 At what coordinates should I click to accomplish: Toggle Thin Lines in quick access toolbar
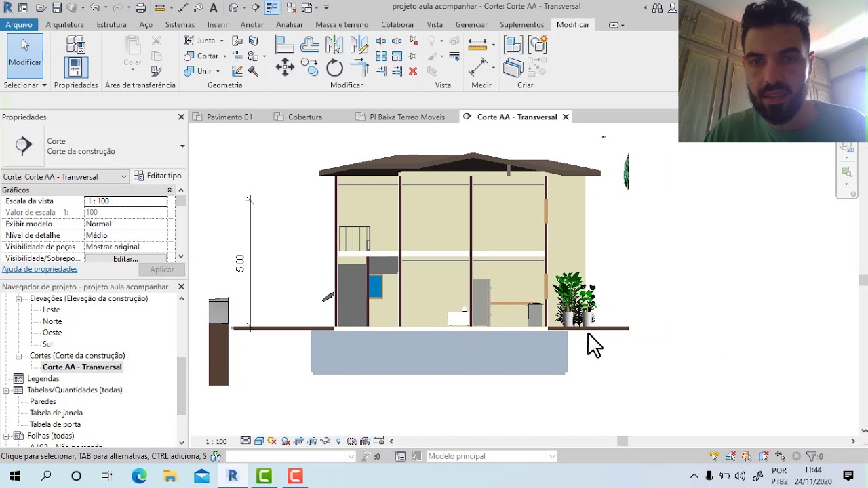272,8
